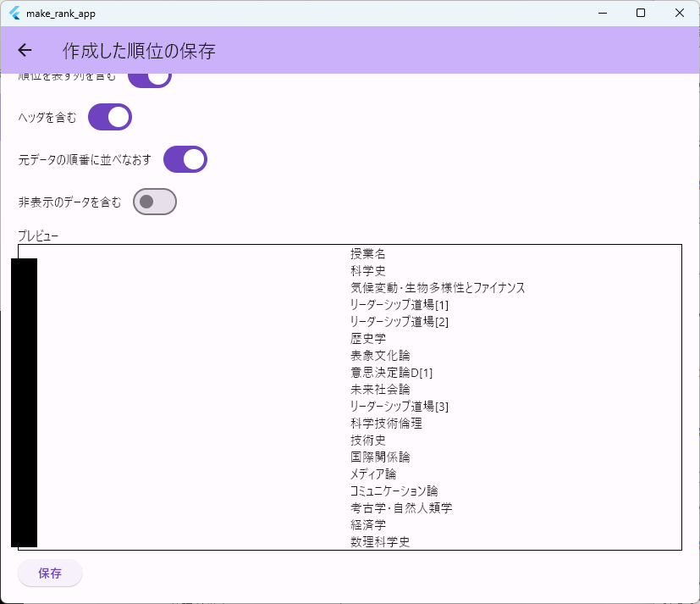Select リーダーシップ道場[1] preview entry
700x604 pixels.
(400, 305)
